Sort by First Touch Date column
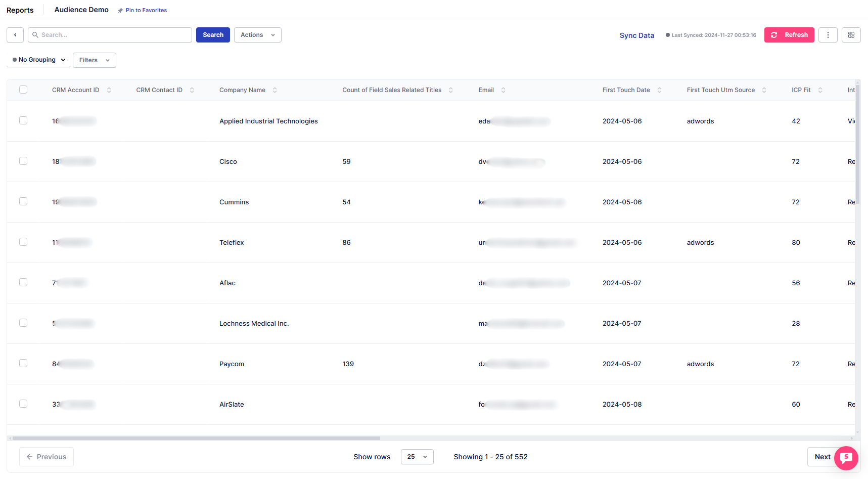The height and width of the screenshot is (479, 868). (659, 90)
